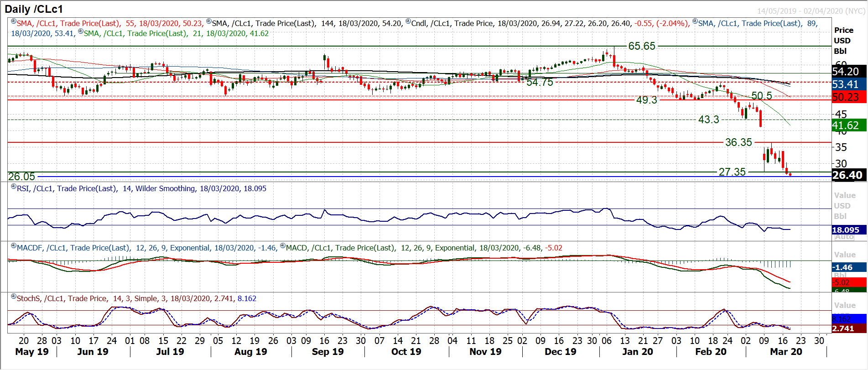Screen dimensions: 868x370
Task: Click the Mar 20 month label on time axis
Action: [x=786, y=352]
